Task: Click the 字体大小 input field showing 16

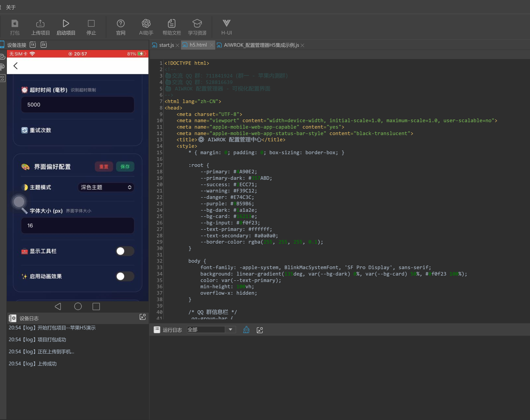Action: coord(77,225)
